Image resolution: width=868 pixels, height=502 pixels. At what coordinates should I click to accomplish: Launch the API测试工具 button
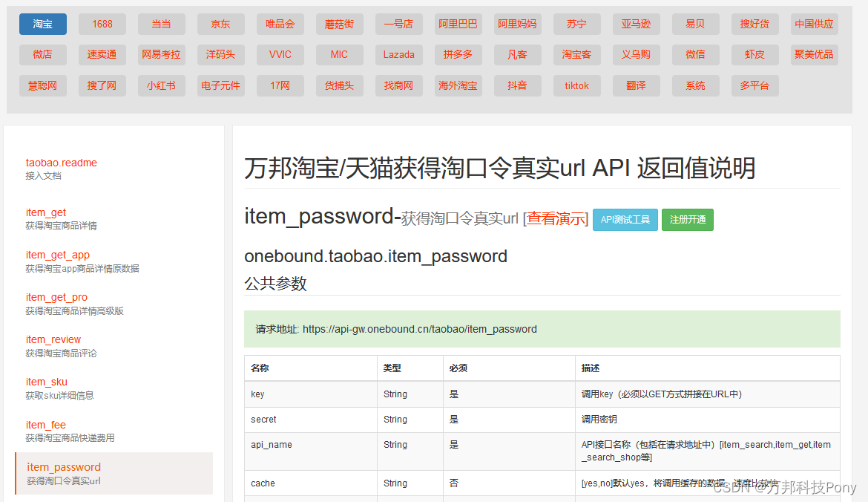[625, 219]
